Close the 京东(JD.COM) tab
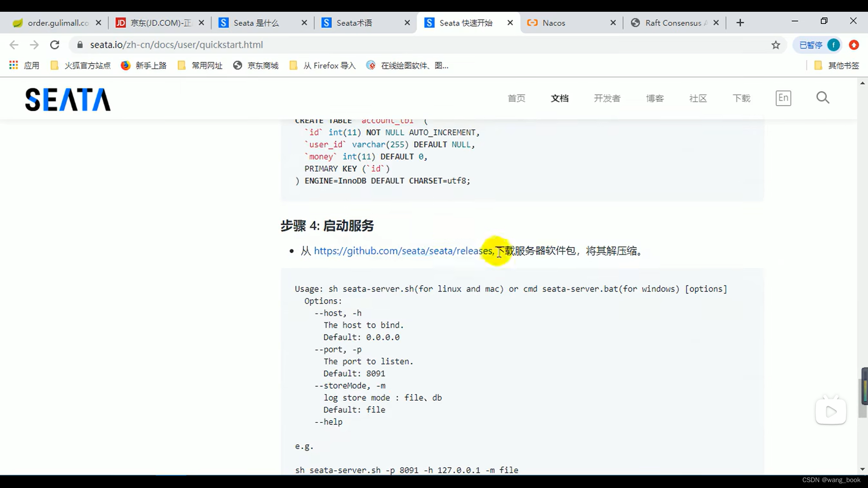Image resolution: width=868 pixels, height=488 pixels. point(201,23)
